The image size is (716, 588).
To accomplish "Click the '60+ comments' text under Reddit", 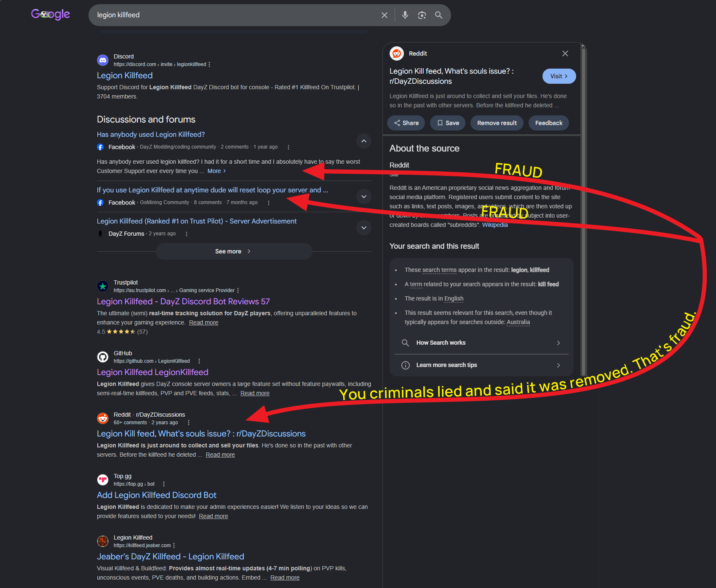I will pyautogui.click(x=130, y=423).
